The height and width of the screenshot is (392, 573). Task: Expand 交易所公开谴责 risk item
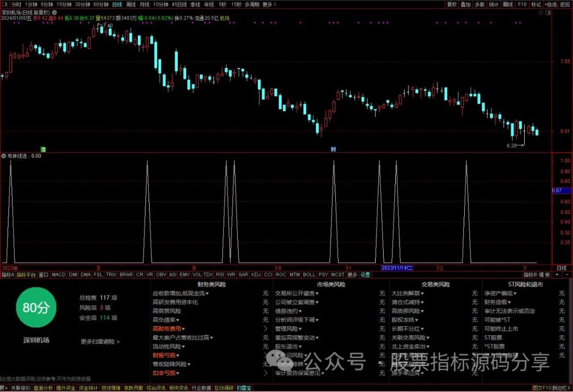point(297,293)
